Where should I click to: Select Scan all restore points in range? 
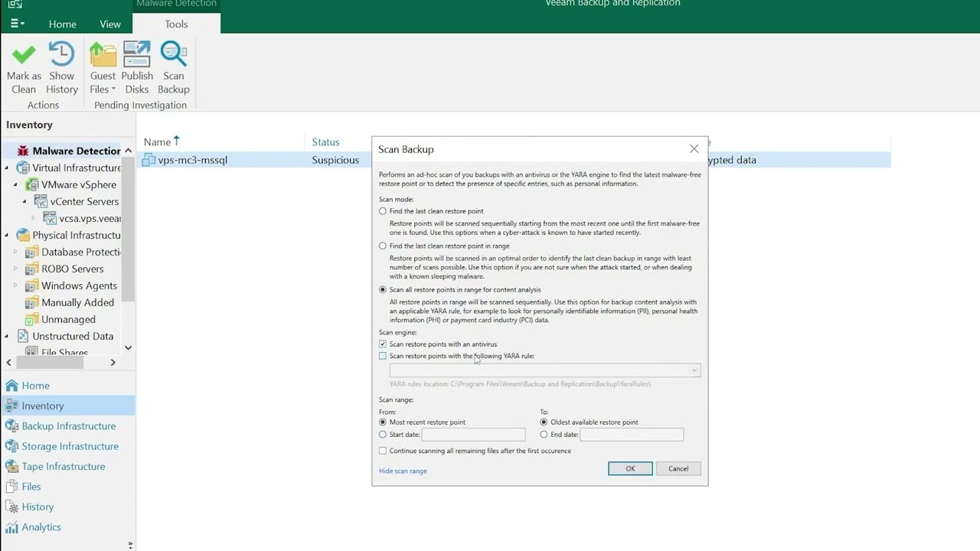pyautogui.click(x=383, y=289)
